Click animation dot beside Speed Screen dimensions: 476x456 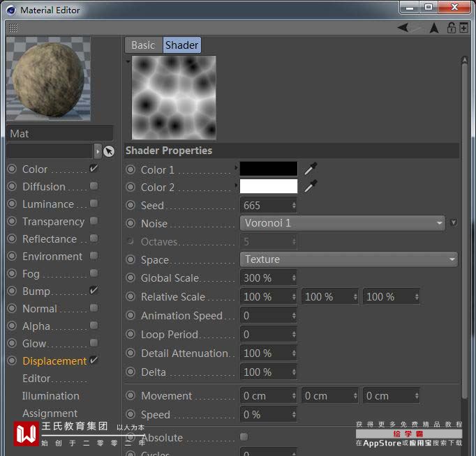(131, 414)
